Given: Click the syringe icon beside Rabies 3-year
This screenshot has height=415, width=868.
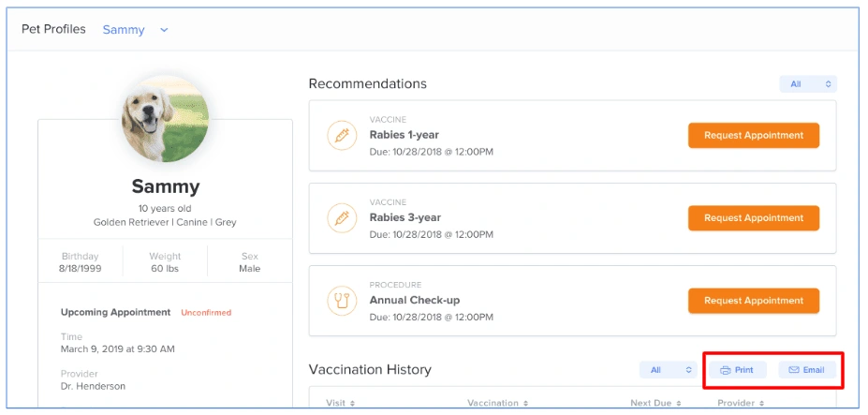Looking at the screenshot, I should point(342,218).
